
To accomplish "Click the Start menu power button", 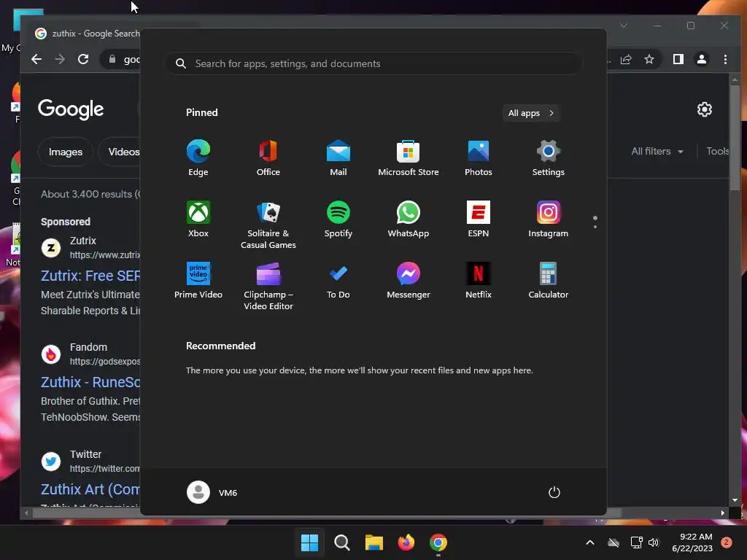I will (554, 492).
